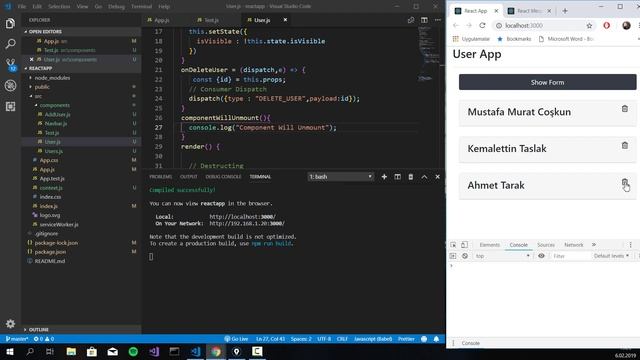Delete user Ahmet Tarak
Image resolution: width=640 pixels, height=360 pixels.
(624, 182)
